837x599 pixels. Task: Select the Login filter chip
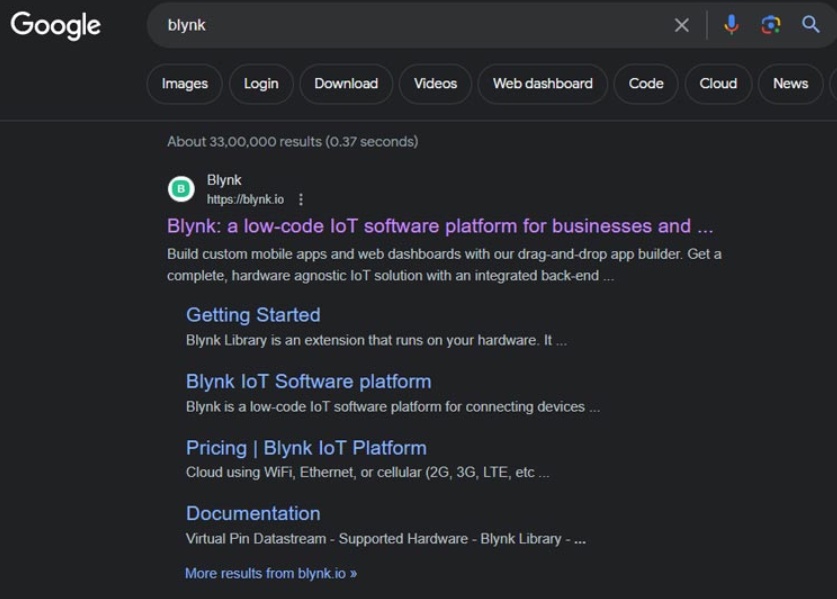tap(261, 84)
